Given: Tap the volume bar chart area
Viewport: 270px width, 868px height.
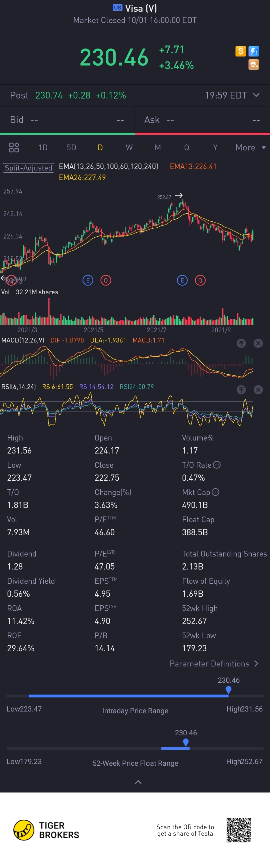Looking at the screenshot, I should [127, 312].
